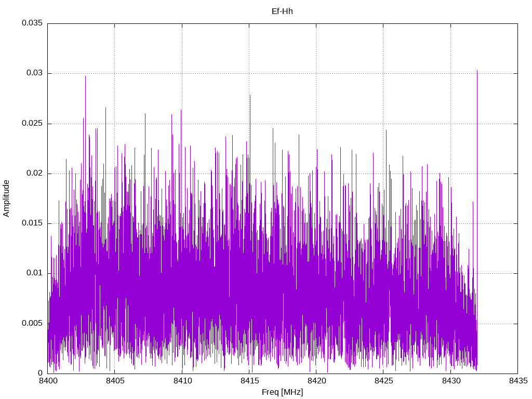Image resolution: width=532 pixels, height=399 pixels.
Task: Click x-axis tick label '8415'
Action: point(249,381)
